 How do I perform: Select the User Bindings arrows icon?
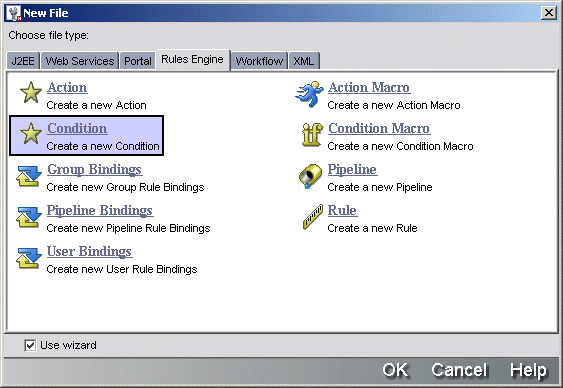28,258
